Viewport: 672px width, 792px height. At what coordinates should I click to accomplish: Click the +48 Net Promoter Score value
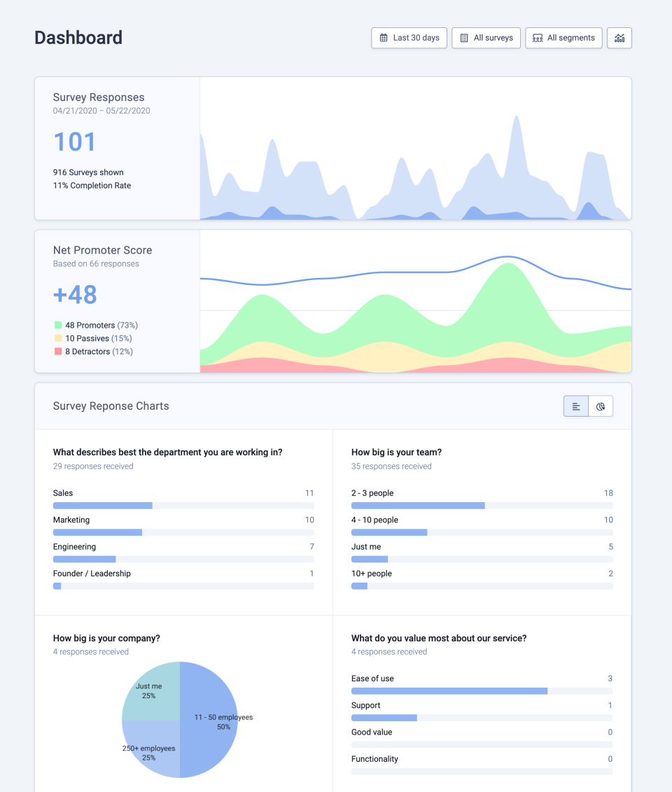coord(75,295)
